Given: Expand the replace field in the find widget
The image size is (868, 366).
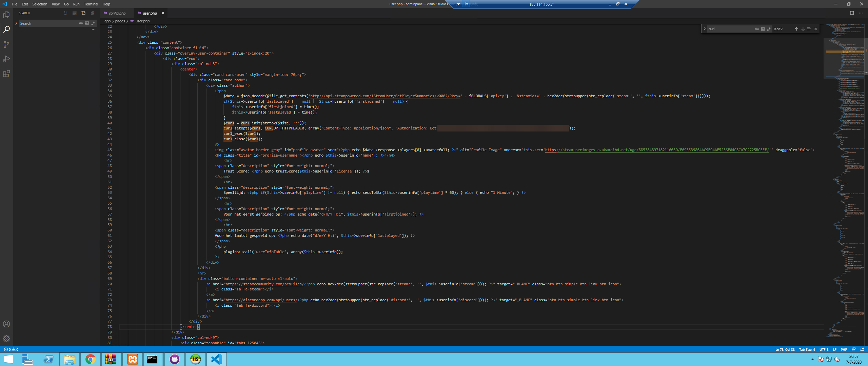Looking at the screenshot, I should (705, 29).
